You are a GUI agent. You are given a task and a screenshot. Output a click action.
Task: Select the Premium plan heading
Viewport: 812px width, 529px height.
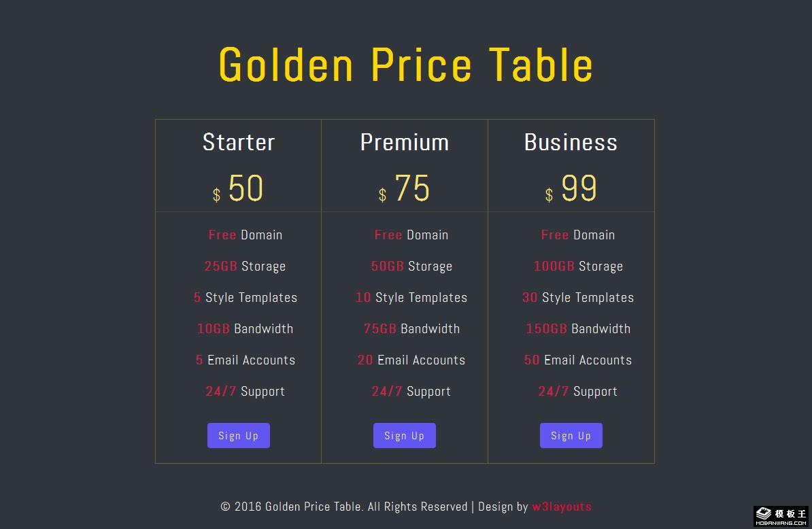click(405, 142)
